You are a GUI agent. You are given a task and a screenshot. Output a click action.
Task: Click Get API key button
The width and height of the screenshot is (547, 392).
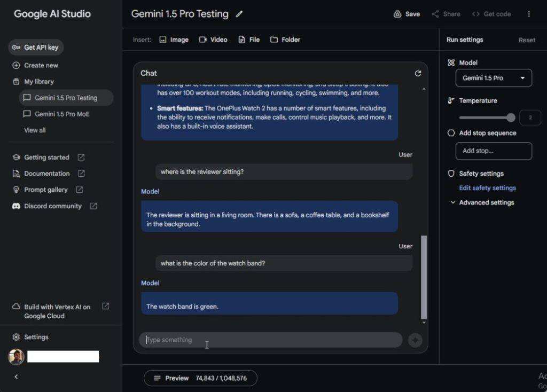click(x=36, y=48)
